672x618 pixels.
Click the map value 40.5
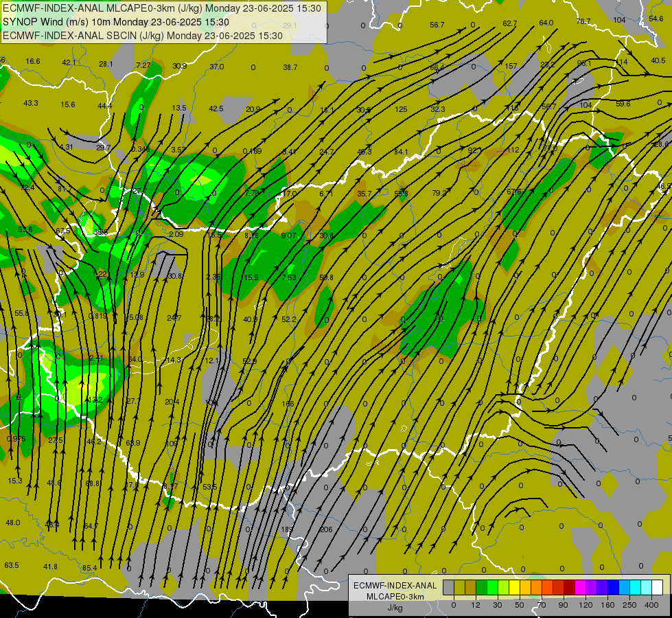pos(658,60)
